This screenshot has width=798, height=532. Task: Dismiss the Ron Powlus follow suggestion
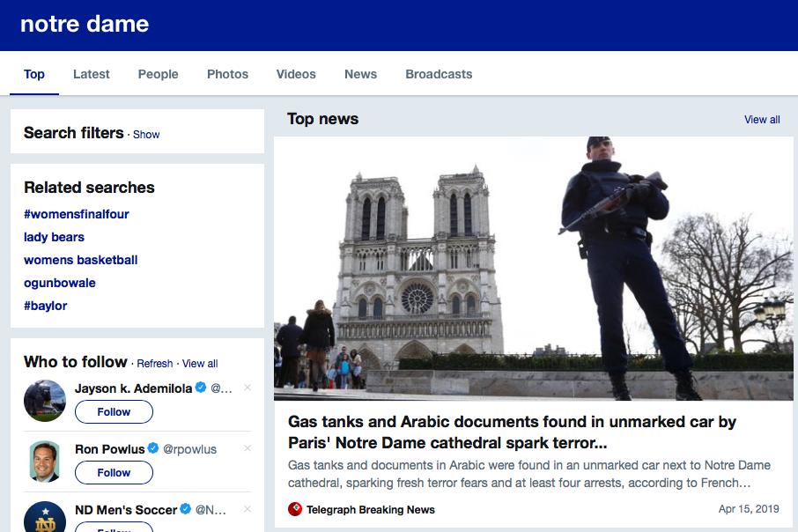click(248, 448)
